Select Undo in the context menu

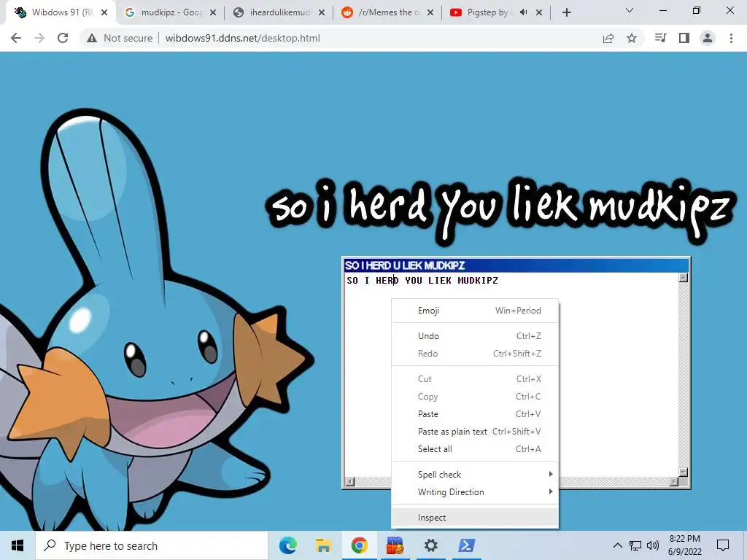coord(474,335)
